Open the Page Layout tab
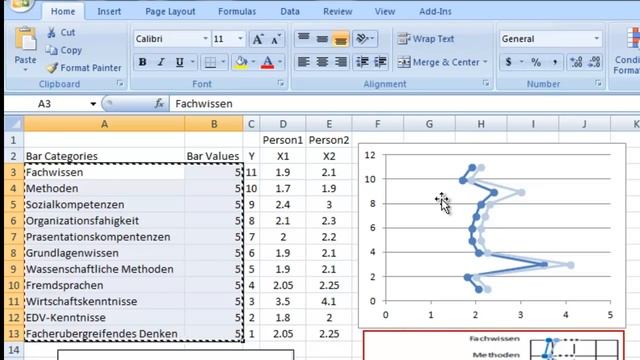The image size is (640, 360). pyautogui.click(x=170, y=11)
